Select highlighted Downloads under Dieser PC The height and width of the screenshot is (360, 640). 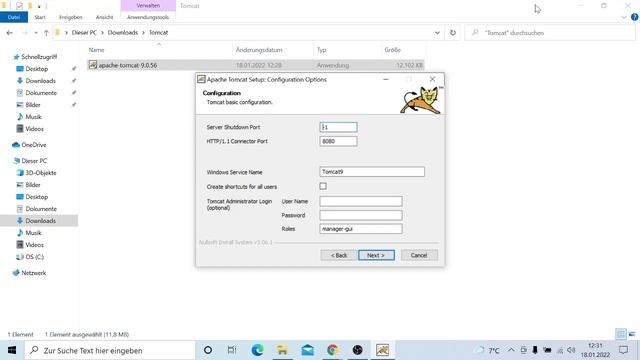point(40,221)
